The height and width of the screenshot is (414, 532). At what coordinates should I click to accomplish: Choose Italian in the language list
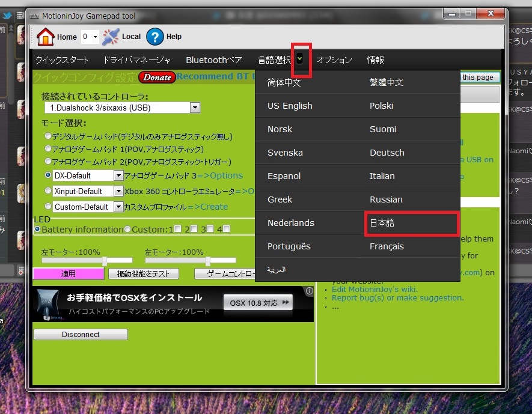pos(409,176)
